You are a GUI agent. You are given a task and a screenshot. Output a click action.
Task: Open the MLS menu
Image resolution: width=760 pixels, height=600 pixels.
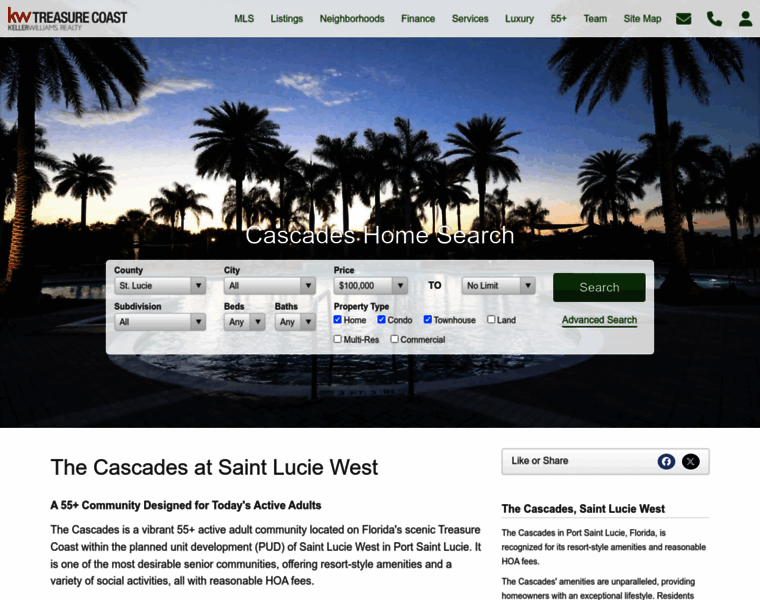pyautogui.click(x=244, y=19)
